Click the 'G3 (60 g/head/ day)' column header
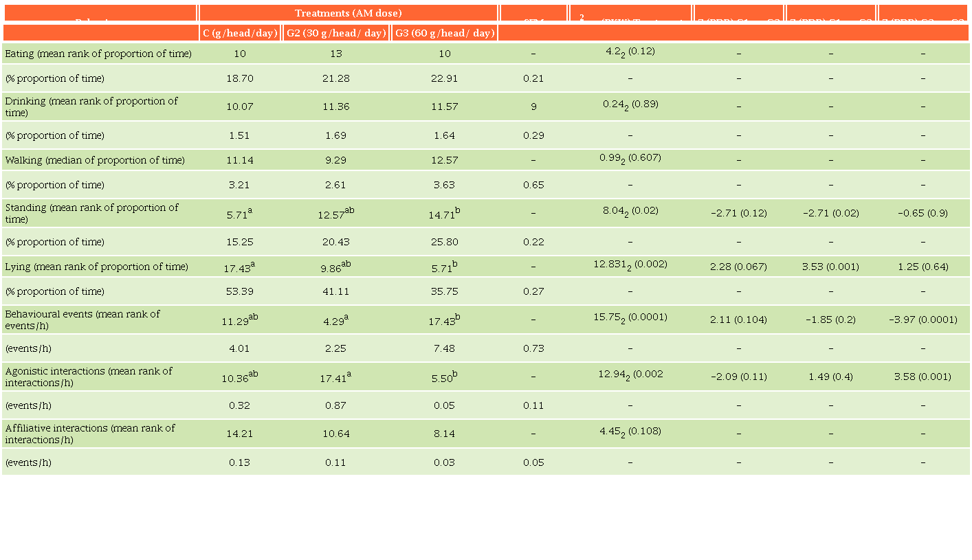The width and height of the screenshot is (972, 560). coord(445,33)
